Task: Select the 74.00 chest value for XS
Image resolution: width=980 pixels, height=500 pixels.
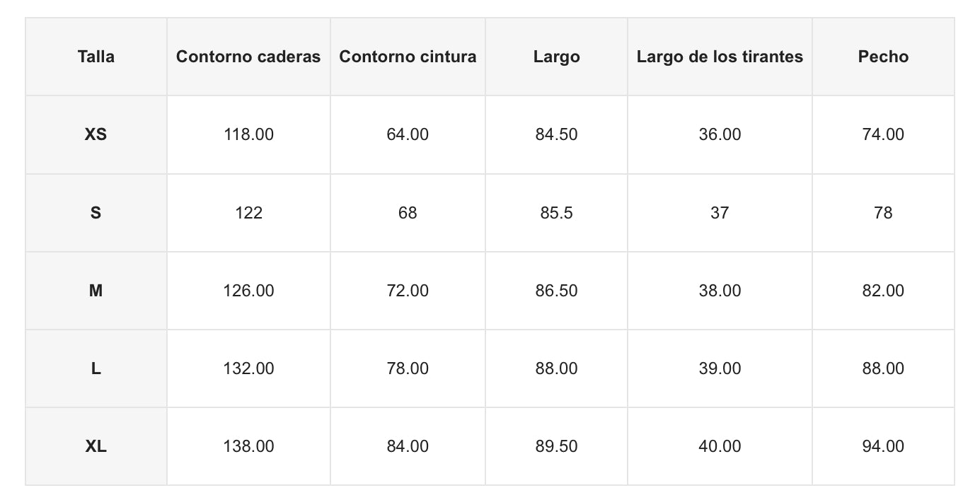Action: coord(883,134)
